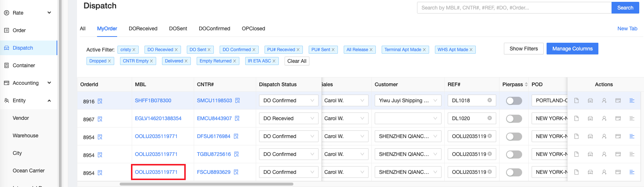Click the truck icon in EGLV146201388354 row
Screen dimensions: 644x187
pyautogui.click(x=590, y=118)
